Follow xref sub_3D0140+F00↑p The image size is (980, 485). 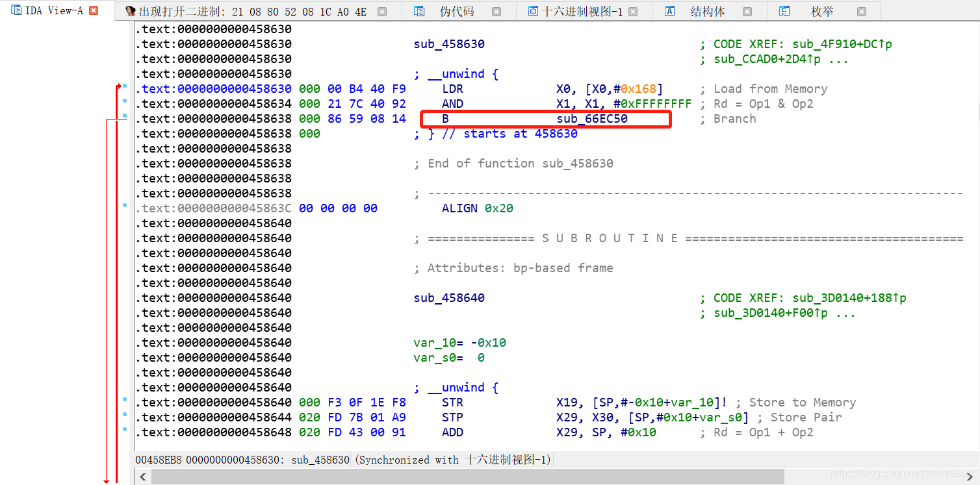(771, 313)
